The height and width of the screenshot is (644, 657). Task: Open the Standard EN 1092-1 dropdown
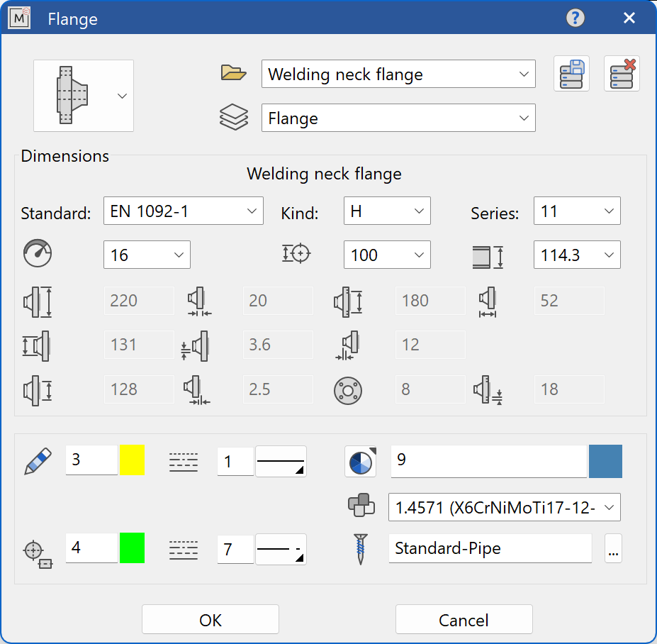pos(184,211)
